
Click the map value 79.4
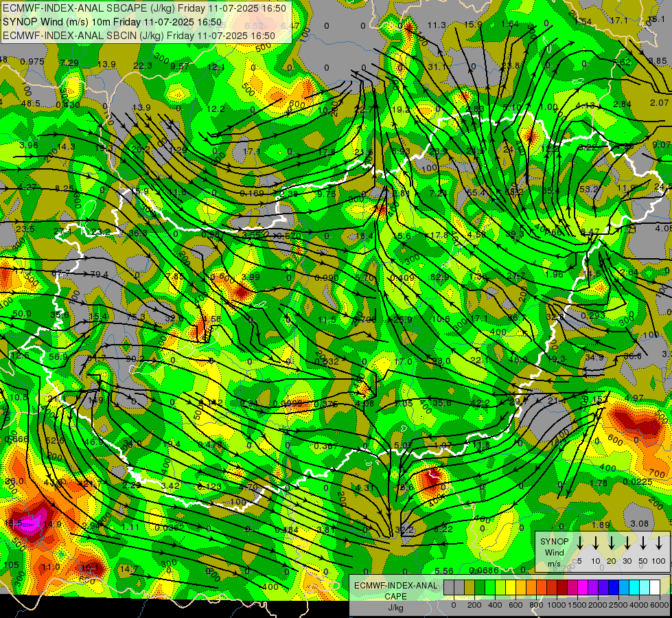[x=100, y=275]
